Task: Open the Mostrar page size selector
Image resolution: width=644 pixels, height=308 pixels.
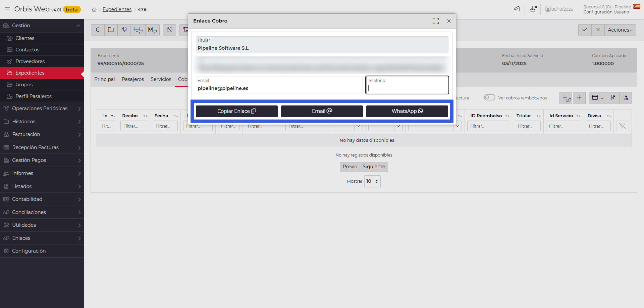Action: point(372,181)
